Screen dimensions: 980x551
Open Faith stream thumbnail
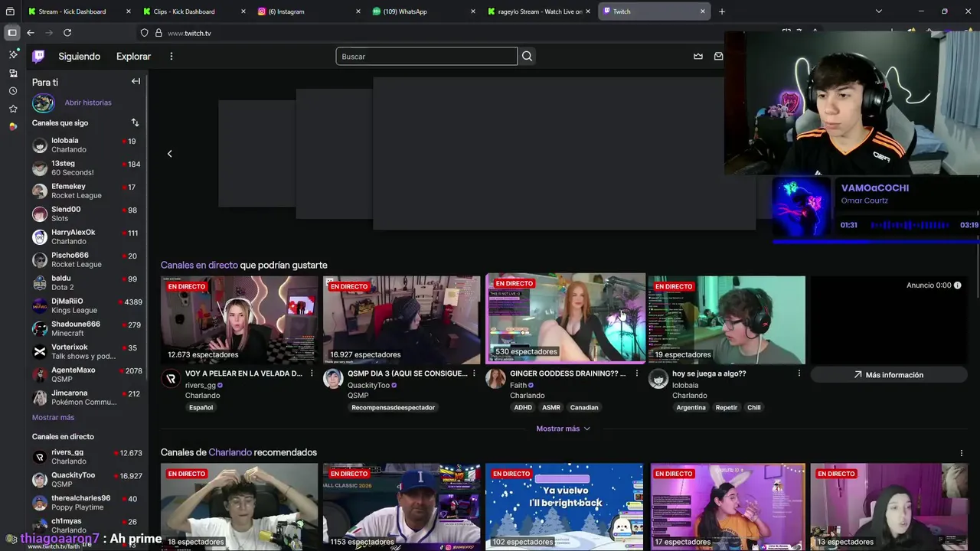point(565,318)
